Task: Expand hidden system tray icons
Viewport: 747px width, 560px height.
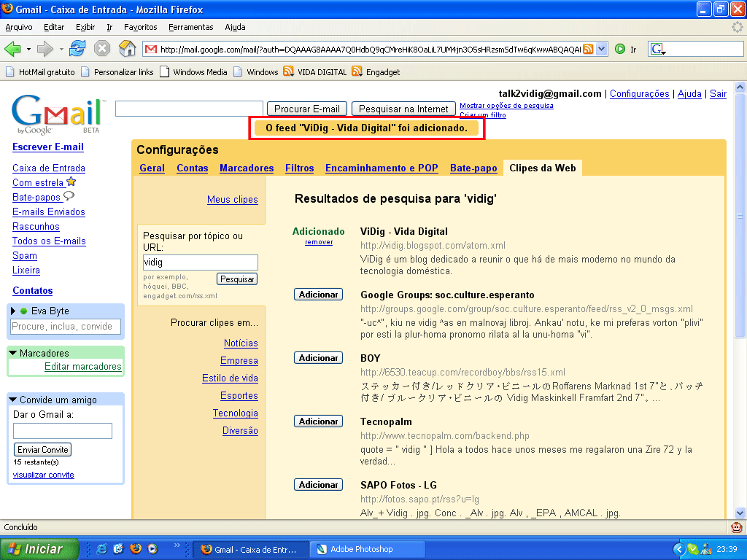Action: (679, 549)
